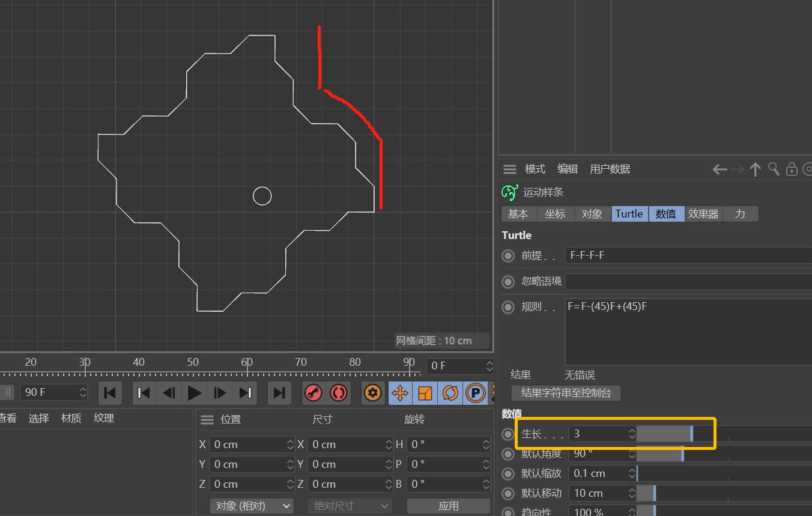The height and width of the screenshot is (516, 812).
Task: Toggle parameter P keyframe recording icon
Action: tap(475, 393)
